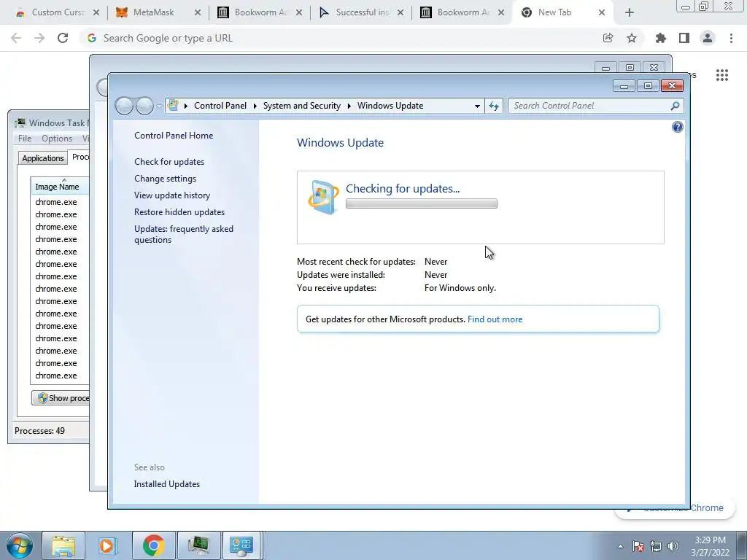The image size is (747, 560).
Task: Open Chrome's three-dot menu
Action: 731,38
